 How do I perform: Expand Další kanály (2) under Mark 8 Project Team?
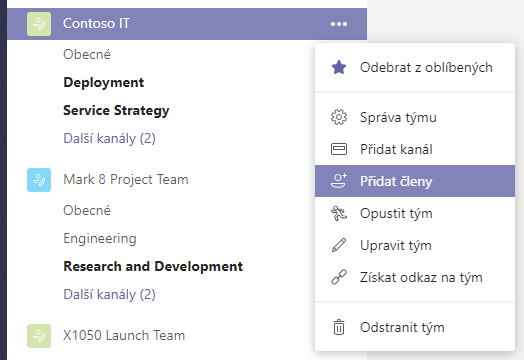click(109, 294)
